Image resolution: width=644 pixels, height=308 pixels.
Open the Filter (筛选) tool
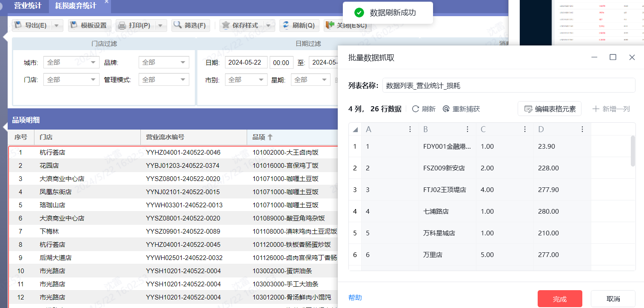pos(191,25)
